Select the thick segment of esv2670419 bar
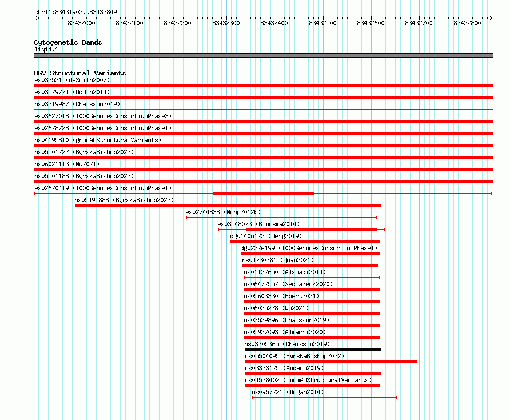Image resolution: width=509 pixels, height=420 pixels. click(264, 194)
